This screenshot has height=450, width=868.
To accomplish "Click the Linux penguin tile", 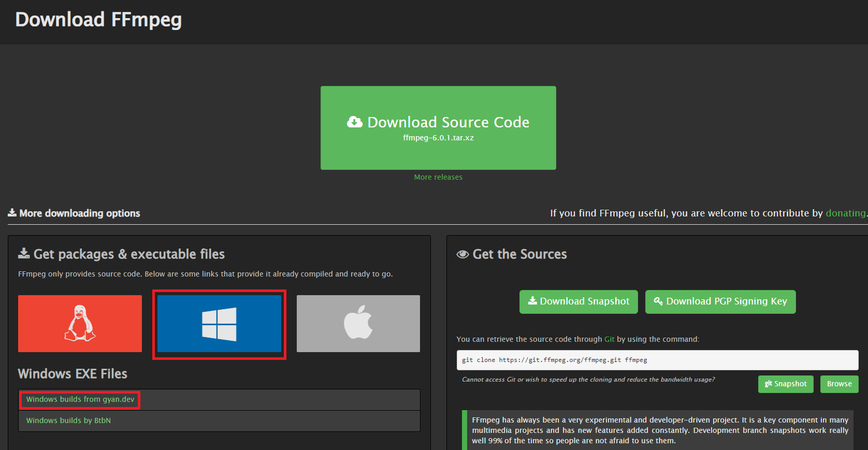I will coord(80,324).
